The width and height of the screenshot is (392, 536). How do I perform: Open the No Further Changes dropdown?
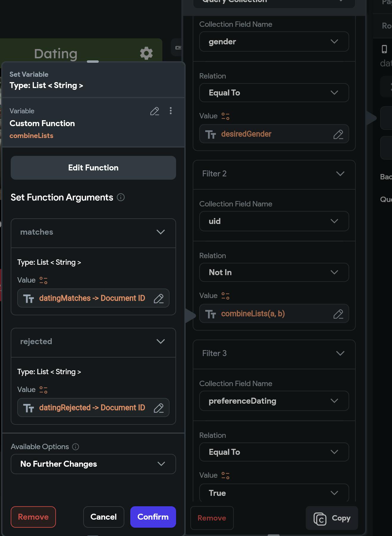93,464
